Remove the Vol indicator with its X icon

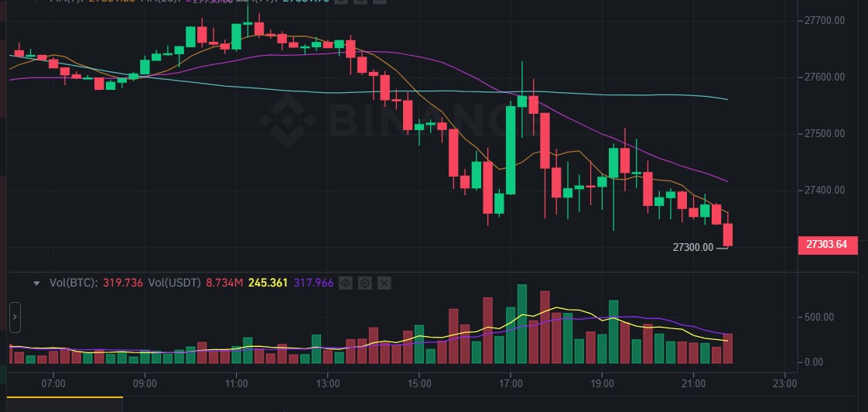point(384,283)
